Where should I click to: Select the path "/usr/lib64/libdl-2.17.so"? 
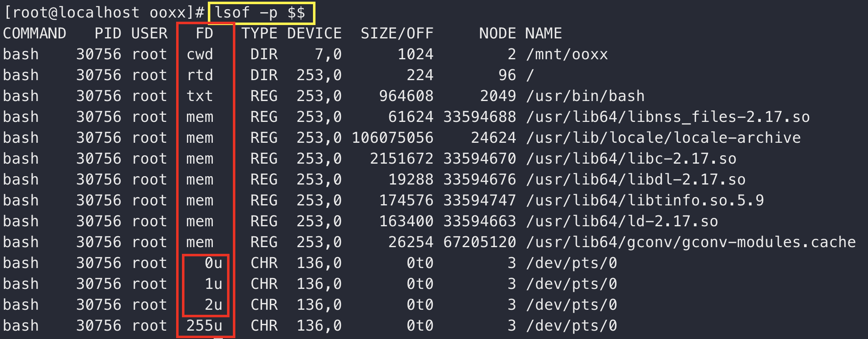click(636, 180)
